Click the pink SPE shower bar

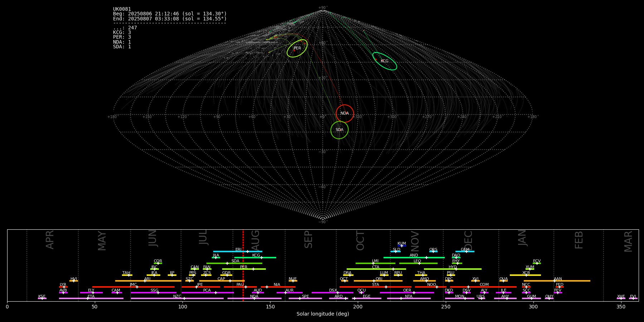click(x=305, y=298)
